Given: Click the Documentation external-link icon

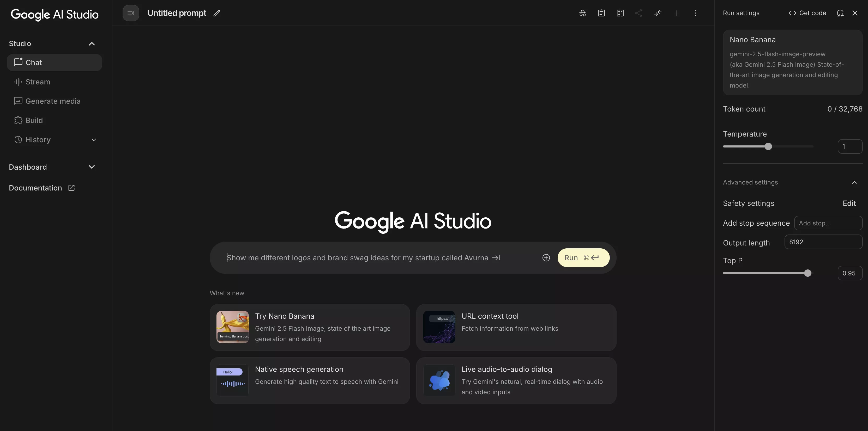Looking at the screenshot, I should (71, 188).
